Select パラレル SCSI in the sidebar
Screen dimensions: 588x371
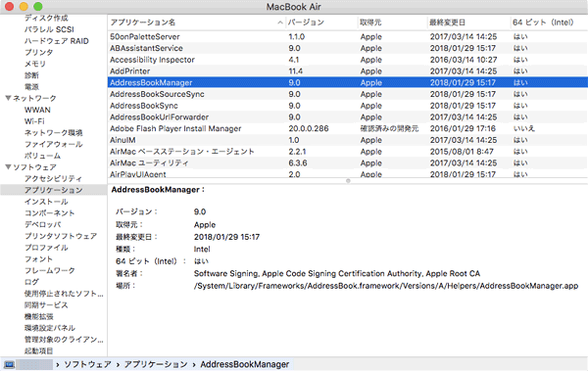click(x=49, y=29)
